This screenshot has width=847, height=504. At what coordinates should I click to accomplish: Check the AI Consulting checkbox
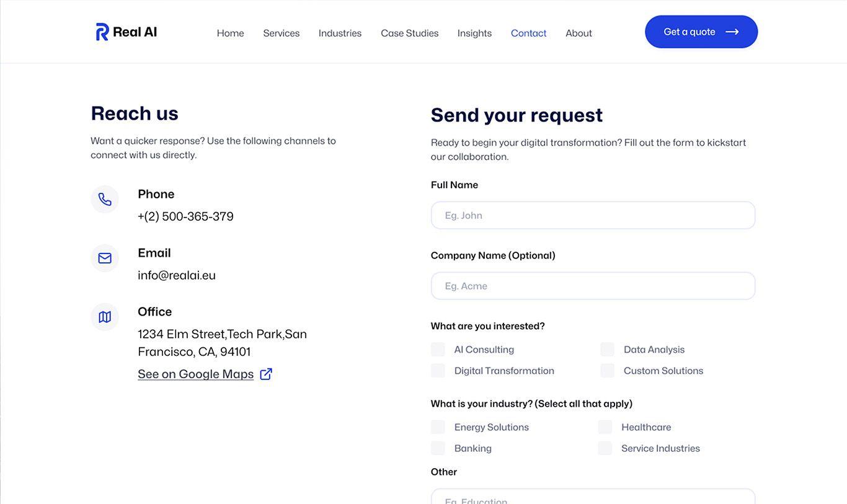point(438,350)
